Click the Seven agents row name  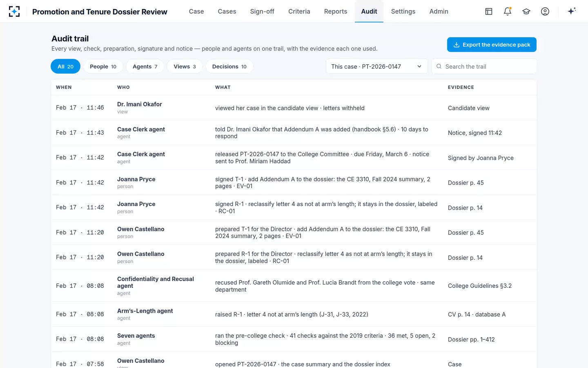(136, 336)
